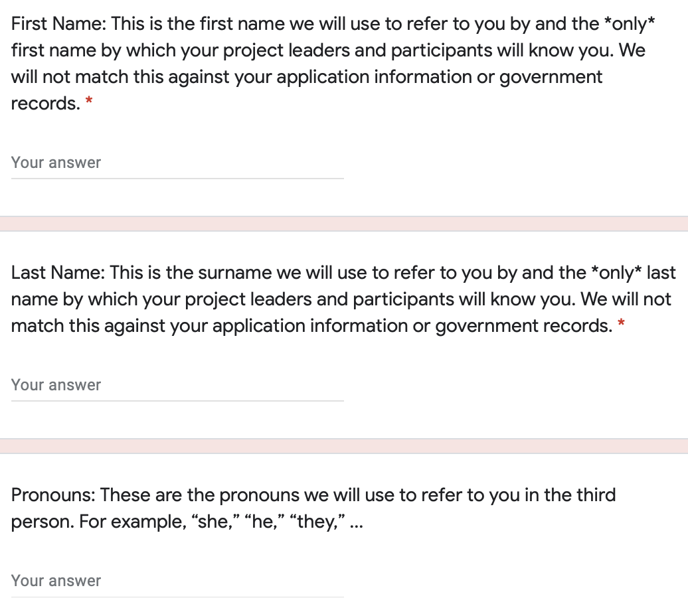Click the underline of First Name answer field
Screen dimensions: 688x616
click(177, 178)
